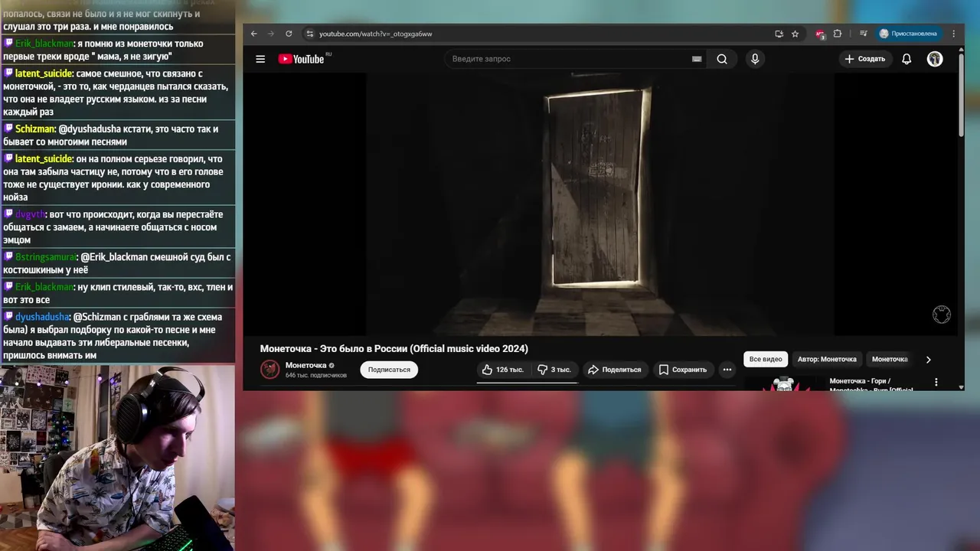
Task: Open the YouTube account avatar menu
Action: [x=935, y=59]
